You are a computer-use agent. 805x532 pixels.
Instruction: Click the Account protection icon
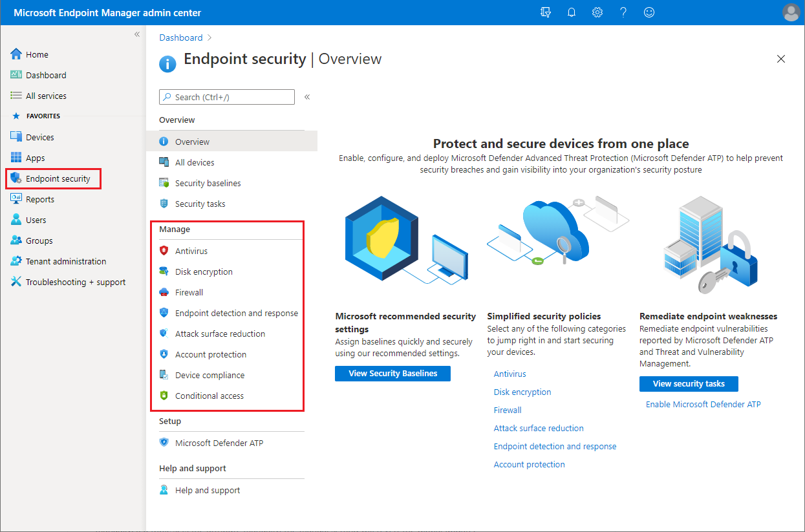[x=164, y=354]
